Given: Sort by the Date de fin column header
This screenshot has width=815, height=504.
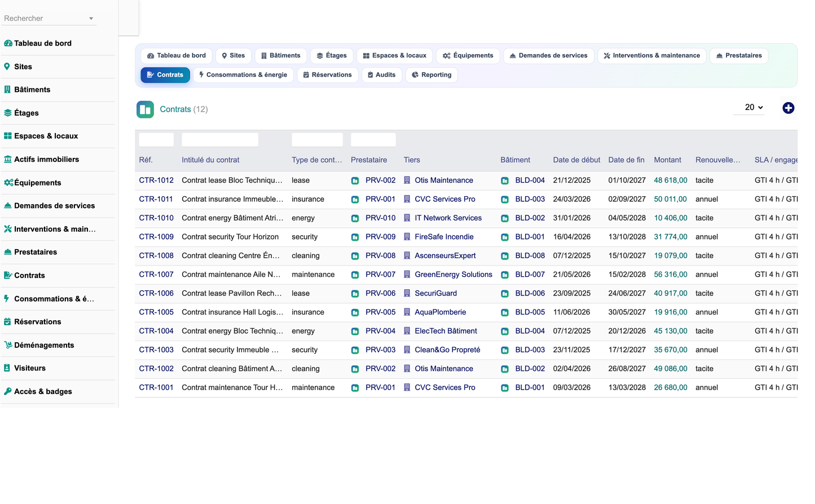Looking at the screenshot, I should pos(626,160).
